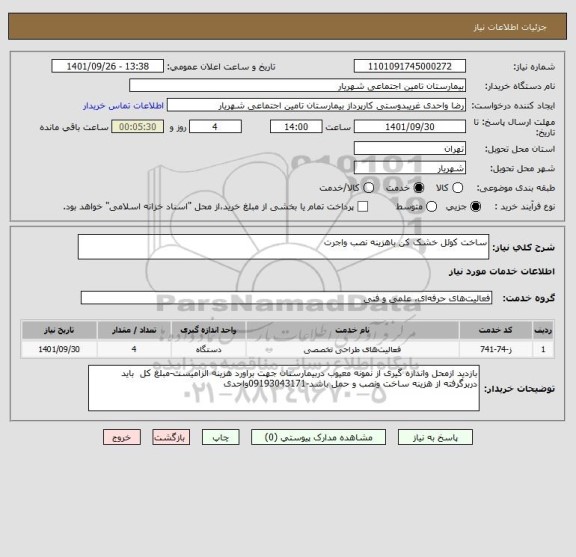Click the buyer name field بیمارستان تامین اجتماعی شهریار
The height and width of the screenshot is (557, 576).
tap(297, 86)
